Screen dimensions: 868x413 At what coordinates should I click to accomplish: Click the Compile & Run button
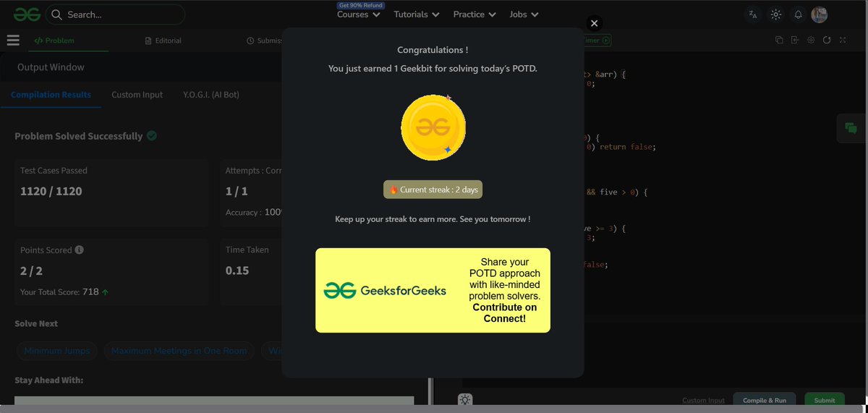pos(765,400)
